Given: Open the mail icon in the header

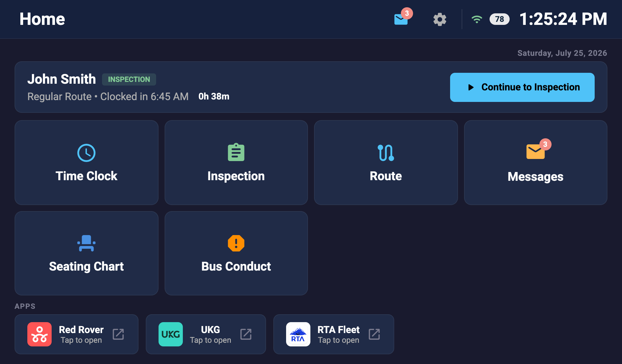Looking at the screenshot, I should coord(401,19).
